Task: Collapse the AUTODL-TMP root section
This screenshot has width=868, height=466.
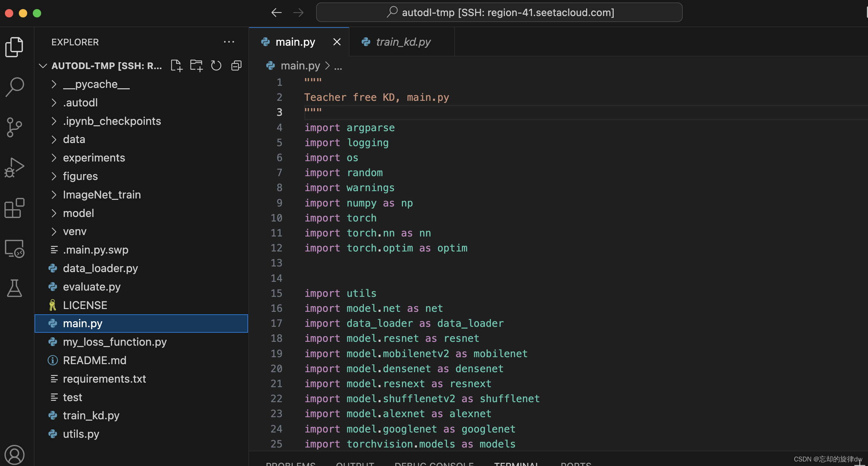Action: pos(43,66)
